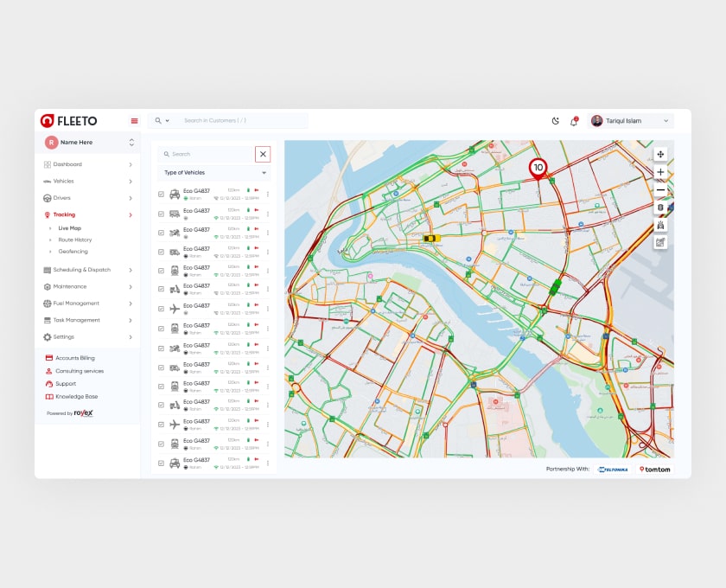Viewport: 726px width, 588px height.
Task: Open the Tariqul Islam user menu
Action: coord(630,121)
